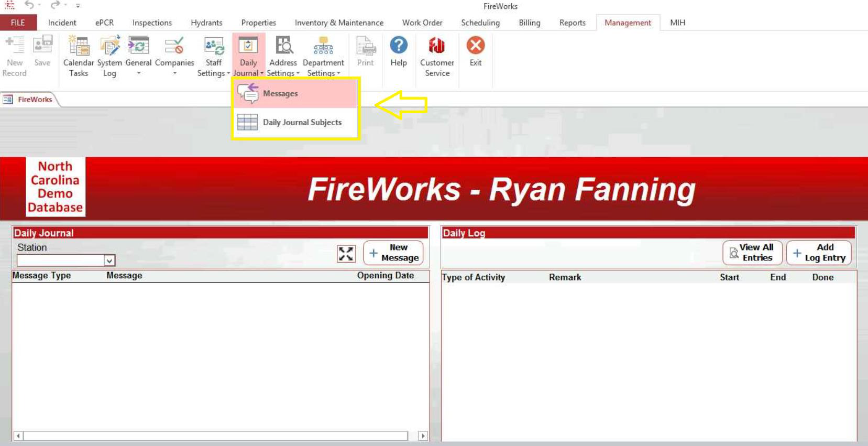Switch to the MIH tab

pos(677,23)
